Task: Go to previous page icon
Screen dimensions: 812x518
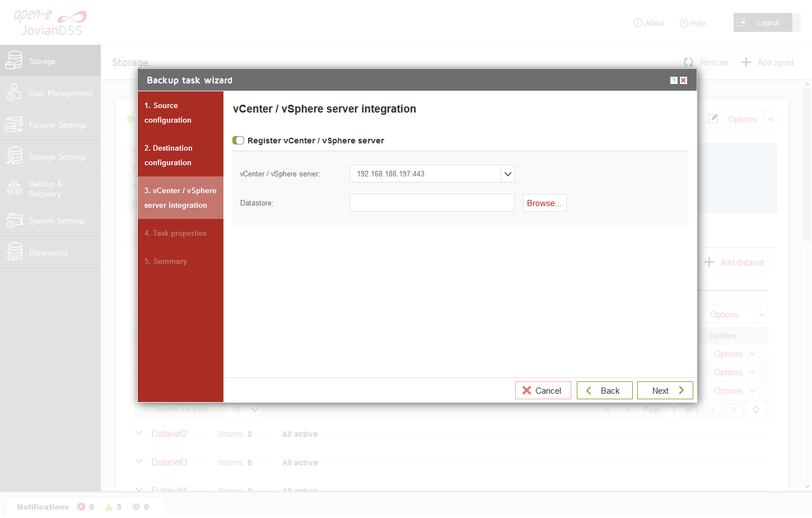Action: coord(628,410)
